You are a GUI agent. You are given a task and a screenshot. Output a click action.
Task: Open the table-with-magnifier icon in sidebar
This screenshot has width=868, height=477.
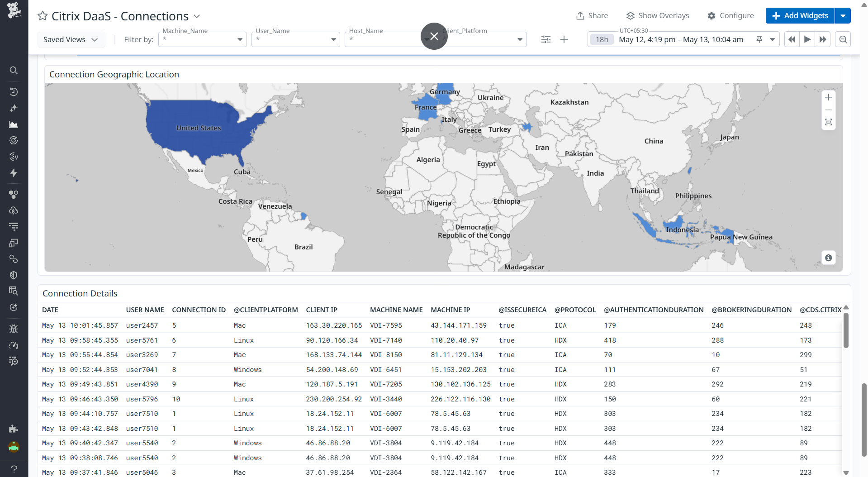[x=14, y=291]
